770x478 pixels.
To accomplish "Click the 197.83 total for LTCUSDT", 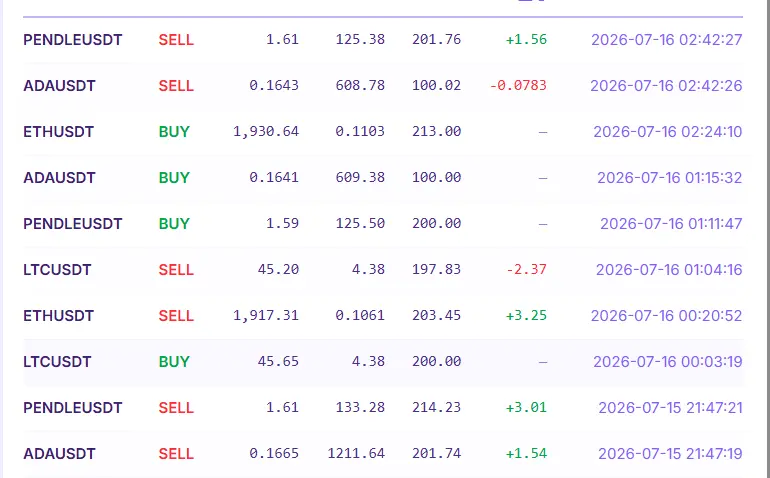I will click(x=437, y=269).
